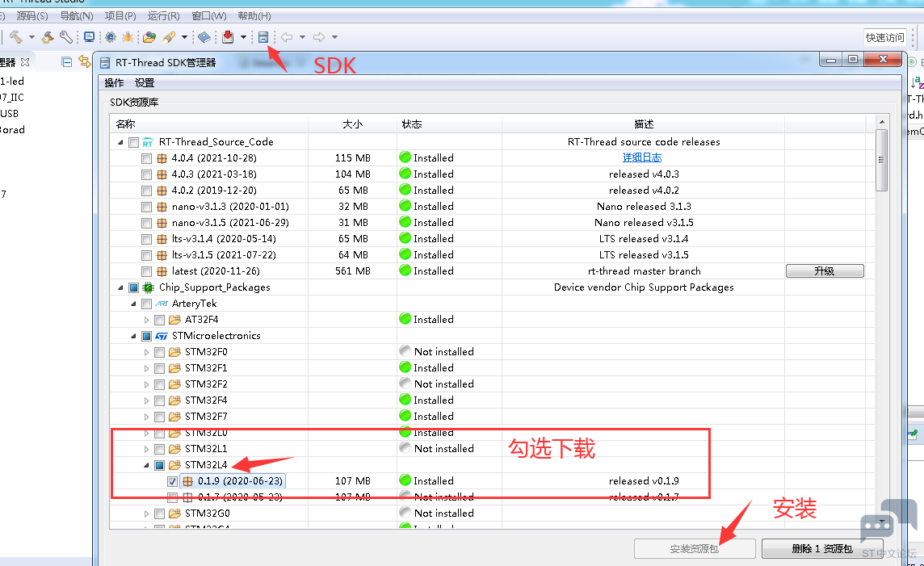
Task: Click the pen highlighter icon in toolbar
Action: (x=169, y=37)
